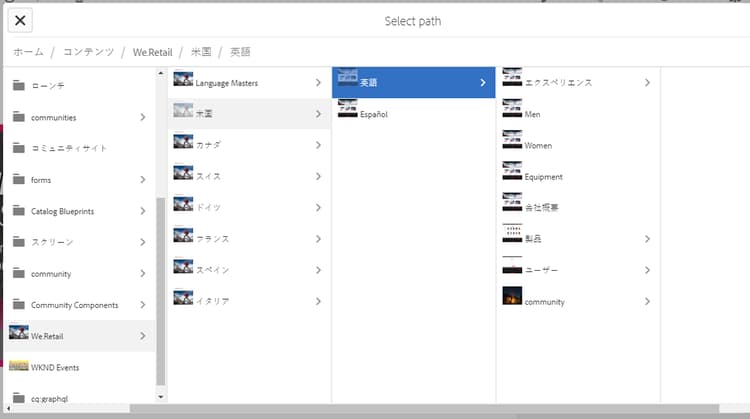This screenshot has height=419, width=750.
Task: Expand last column community chevron
Action: (647, 301)
